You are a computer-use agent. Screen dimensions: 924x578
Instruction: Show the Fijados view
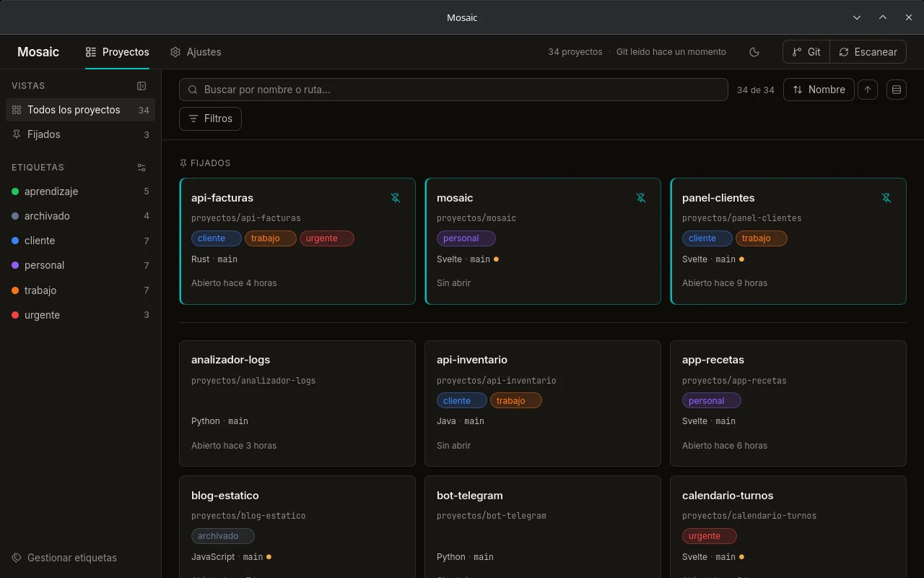[80, 134]
